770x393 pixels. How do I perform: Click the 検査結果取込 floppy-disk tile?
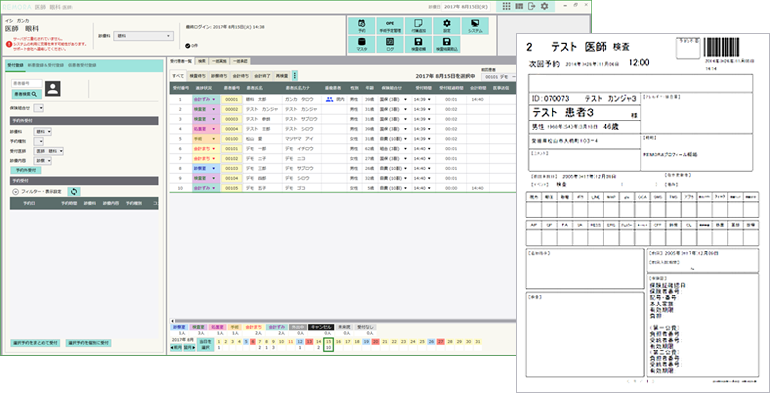click(x=446, y=44)
